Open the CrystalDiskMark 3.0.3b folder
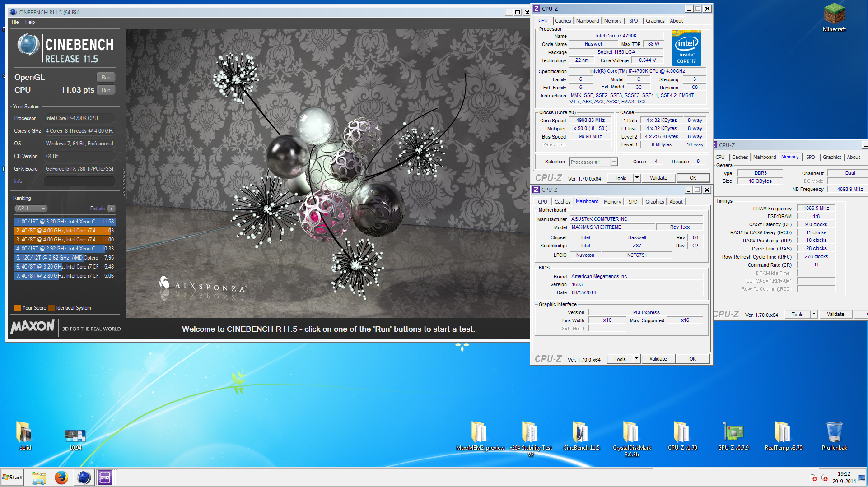This screenshot has height=487, width=868. 632,439
